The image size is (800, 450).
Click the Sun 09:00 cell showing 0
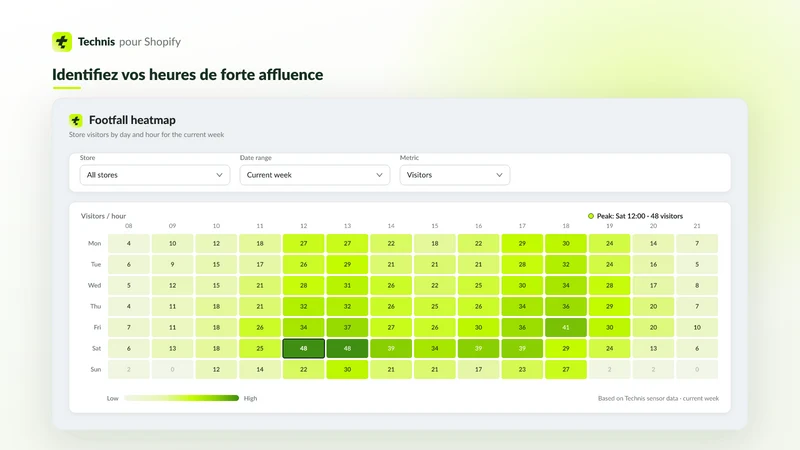point(172,369)
